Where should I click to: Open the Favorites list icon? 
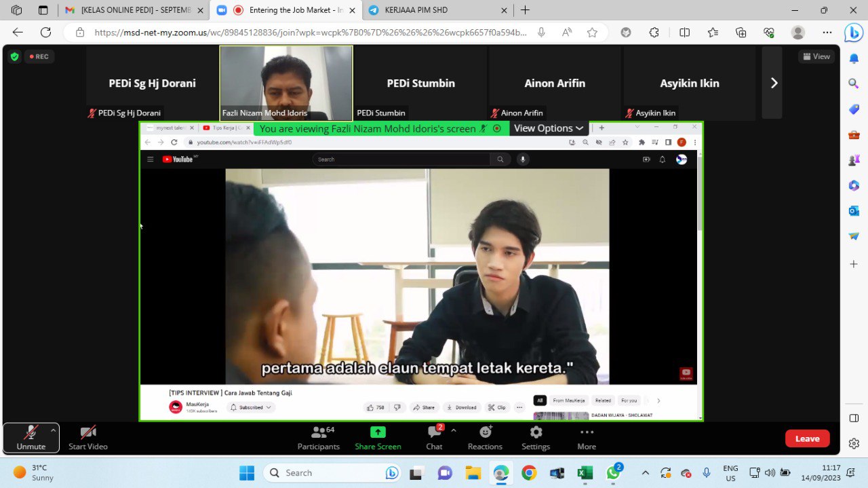[713, 32]
